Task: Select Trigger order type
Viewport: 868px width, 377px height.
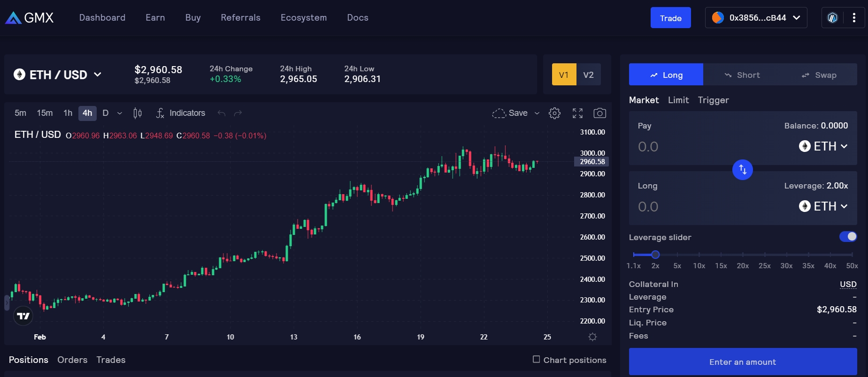Action: 713,100
